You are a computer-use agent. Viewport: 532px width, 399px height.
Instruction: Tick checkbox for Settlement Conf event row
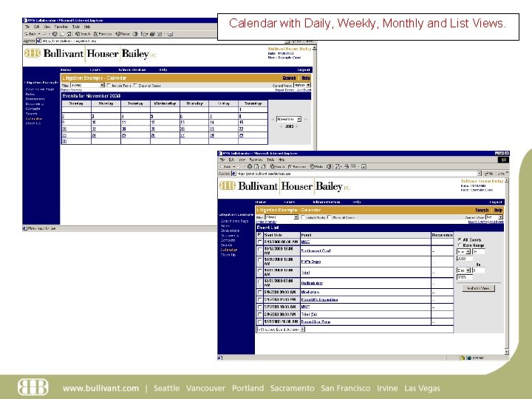coord(259,250)
